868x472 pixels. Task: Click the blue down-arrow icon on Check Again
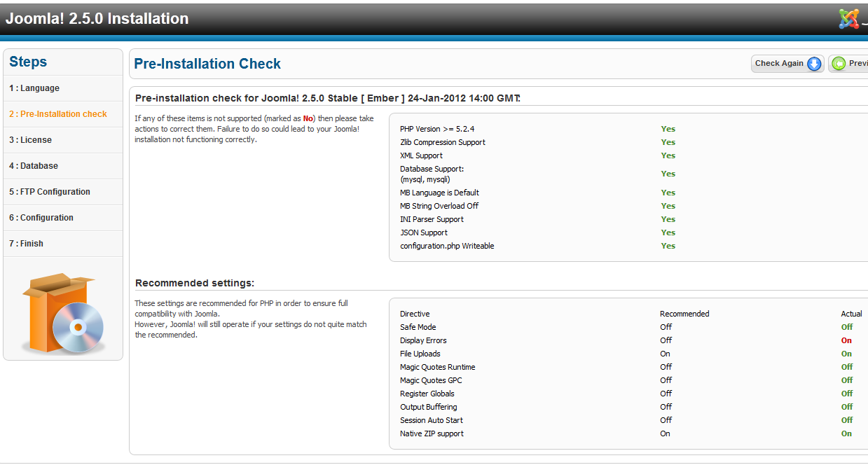tap(813, 64)
